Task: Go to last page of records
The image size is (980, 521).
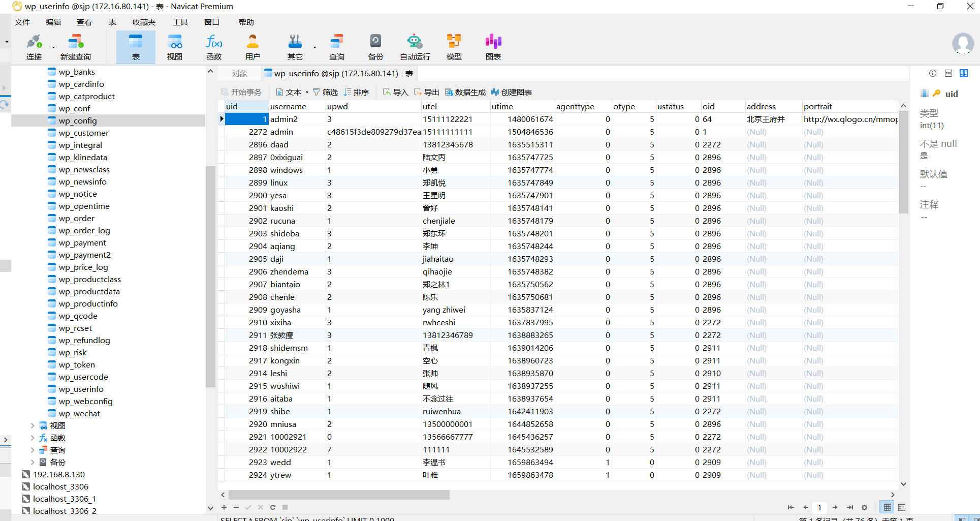Action: 849,507
